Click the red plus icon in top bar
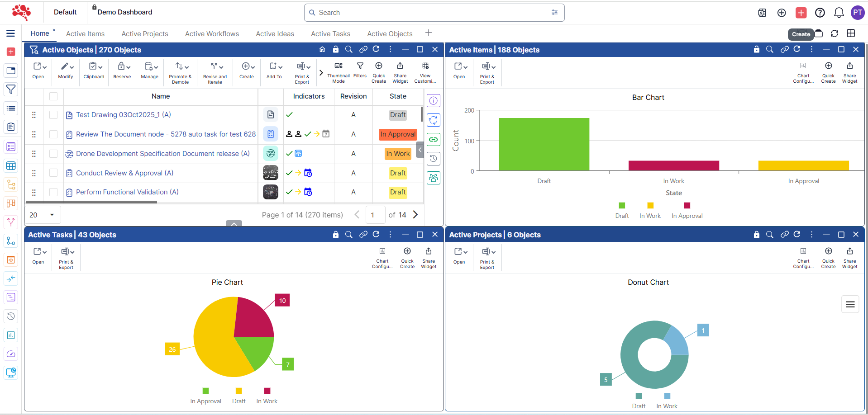The height and width of the screenshot is (415, 868). (x=801, y=13)
